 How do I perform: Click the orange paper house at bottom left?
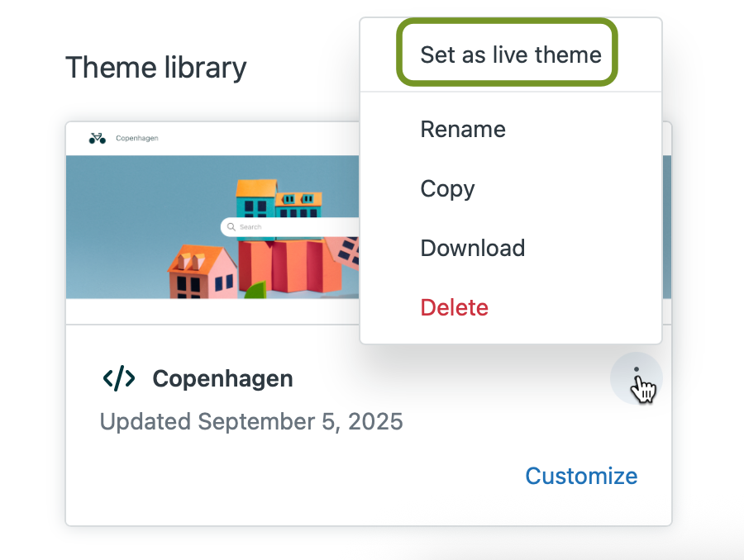coord(201,273)
